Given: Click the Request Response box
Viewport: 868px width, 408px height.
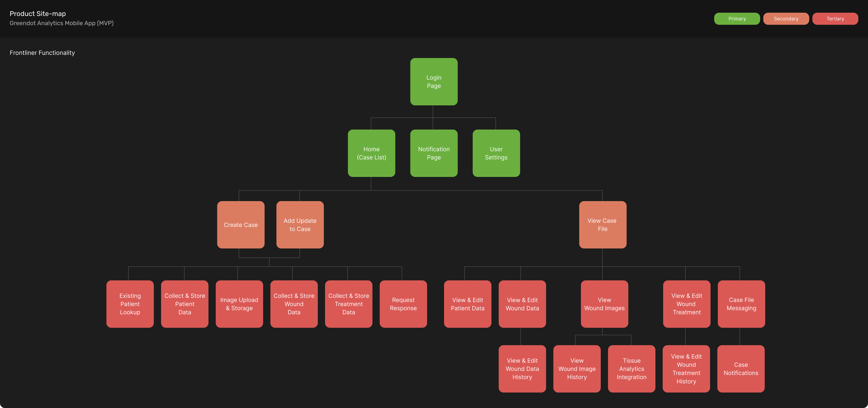Looking at the screenshot, I should 403,304.
